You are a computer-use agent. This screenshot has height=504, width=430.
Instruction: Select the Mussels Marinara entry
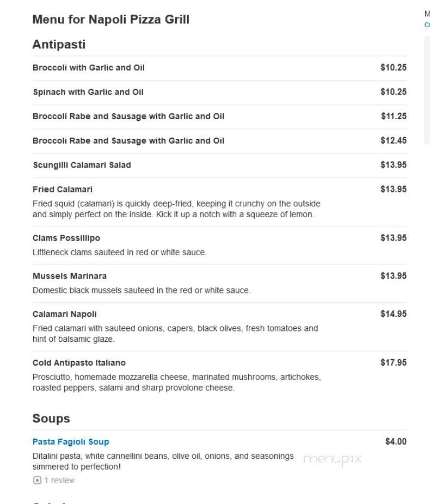[70, 276]
